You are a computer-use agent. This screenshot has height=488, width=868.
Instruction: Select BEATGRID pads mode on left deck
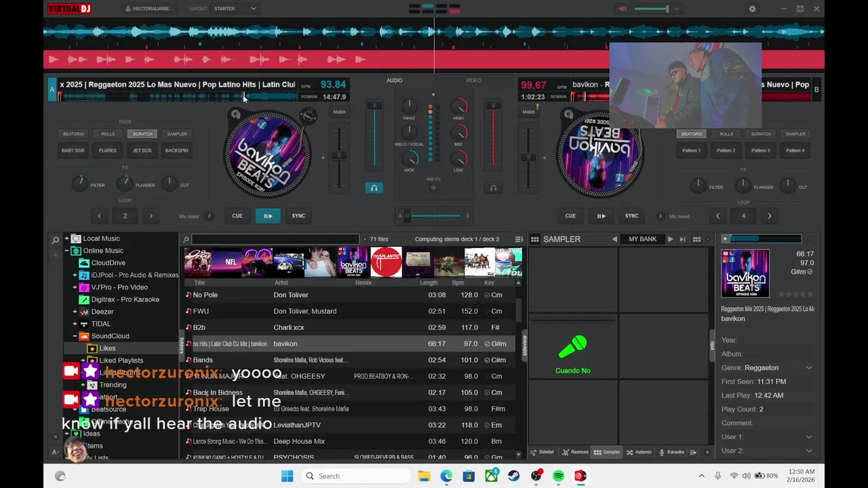click(x=73, y=134)
